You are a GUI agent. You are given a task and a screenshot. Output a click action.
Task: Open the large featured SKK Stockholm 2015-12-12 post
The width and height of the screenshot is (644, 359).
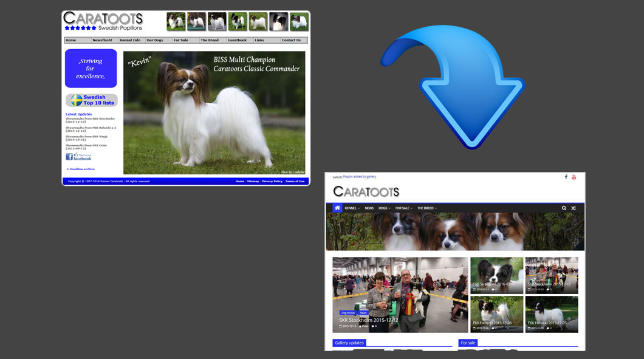pyautogui.click(x=400, y=295)
